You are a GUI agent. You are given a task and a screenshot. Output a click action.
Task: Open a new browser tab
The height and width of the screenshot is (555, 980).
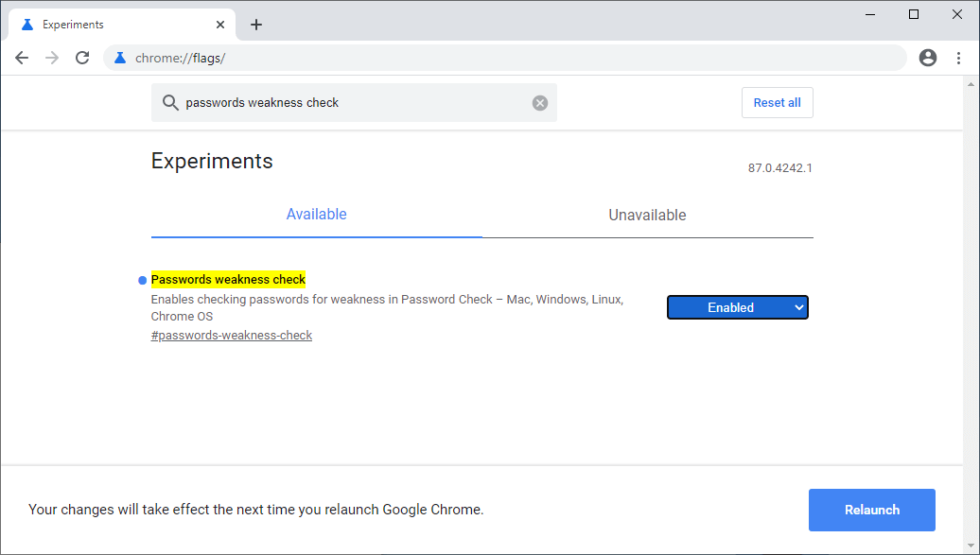point(256,25)
